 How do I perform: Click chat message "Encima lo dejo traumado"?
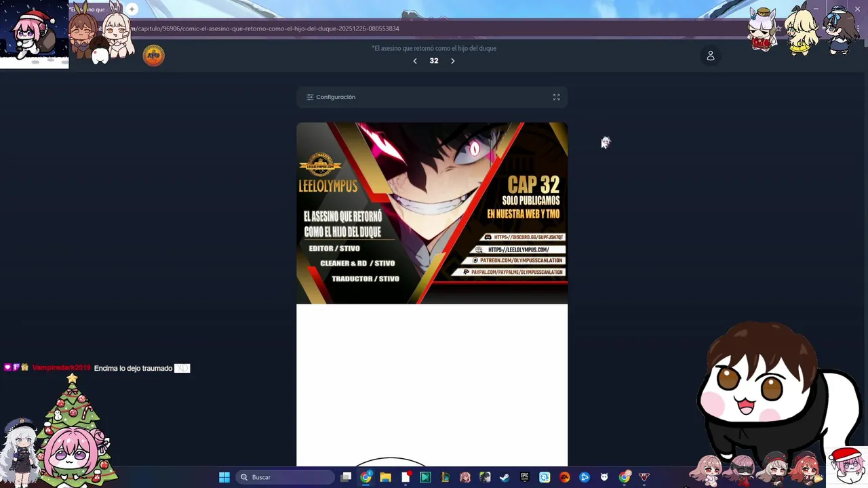(133, 368)
